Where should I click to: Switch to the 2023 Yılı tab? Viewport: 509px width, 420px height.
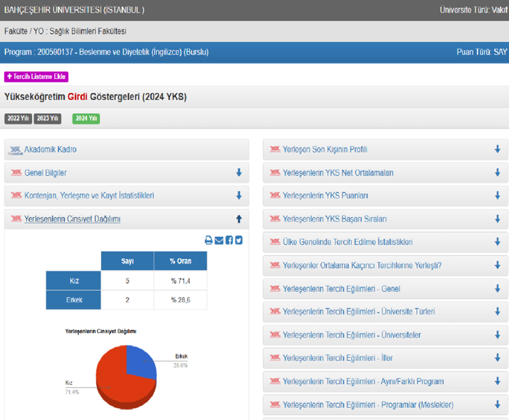pyautogui.click(x=48, y=119)
